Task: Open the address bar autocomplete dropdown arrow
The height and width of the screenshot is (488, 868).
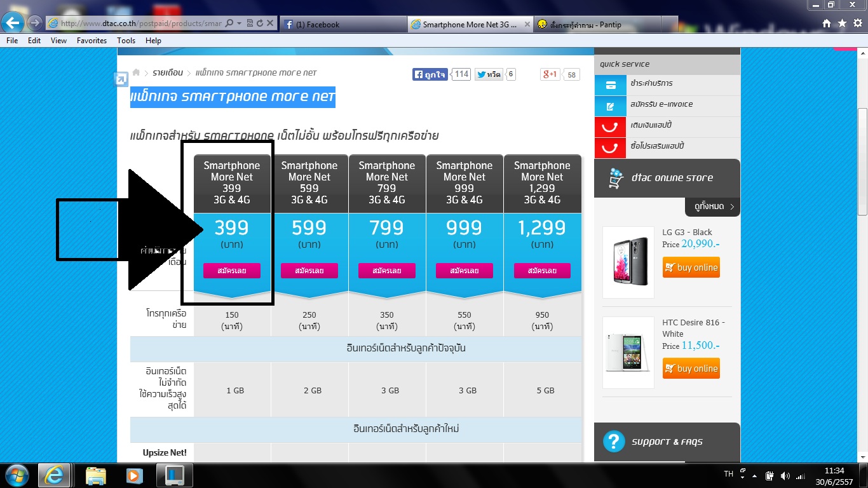Action: coord(239,24)
